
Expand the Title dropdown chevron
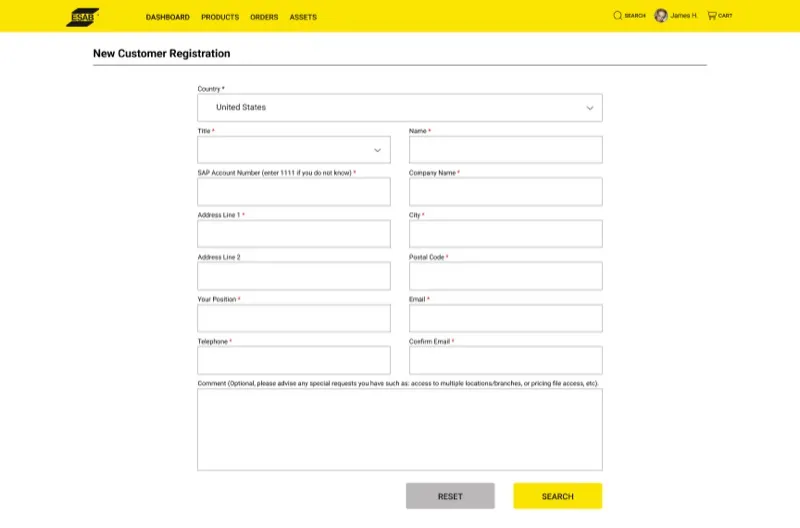coord(378,150)
